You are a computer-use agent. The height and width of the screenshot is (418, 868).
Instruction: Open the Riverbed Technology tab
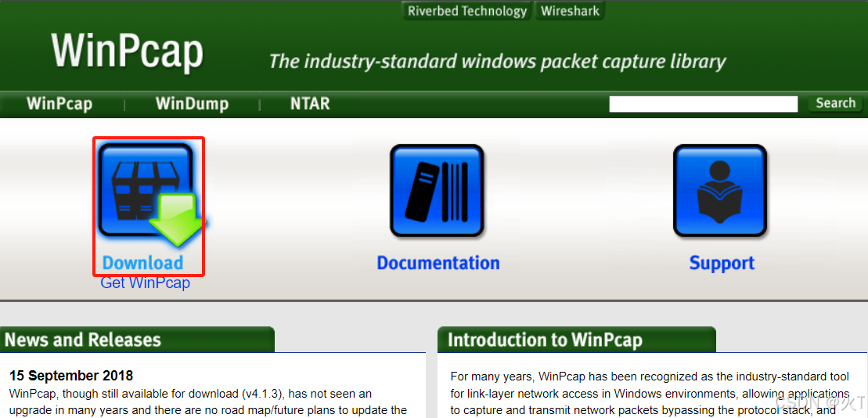pyautogui.click(x=467, y=11)
